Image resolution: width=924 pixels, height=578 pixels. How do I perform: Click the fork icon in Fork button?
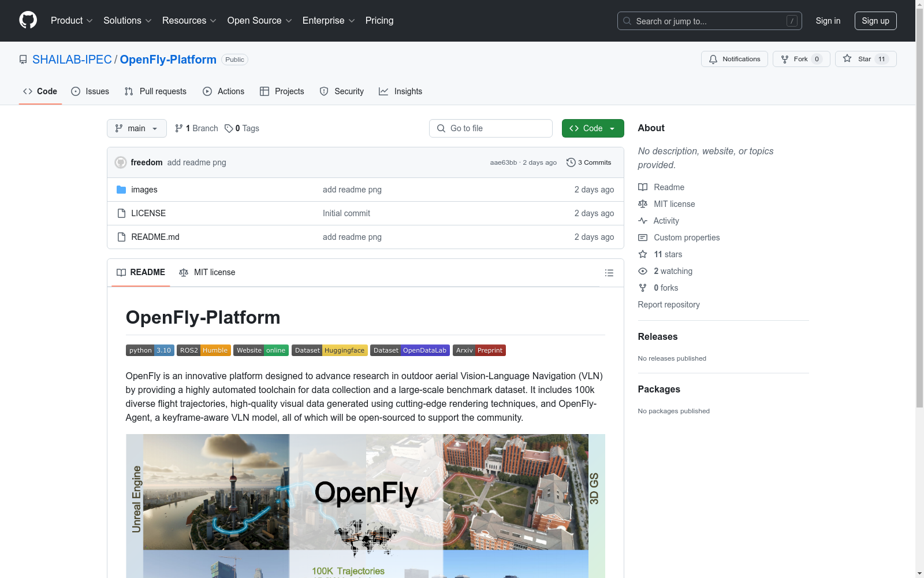785,59
